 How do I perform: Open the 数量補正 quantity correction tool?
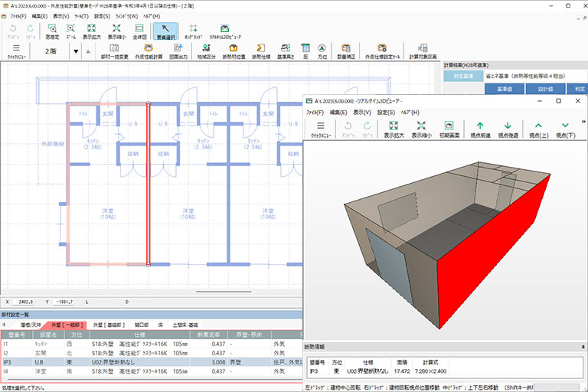click(x=346, y=51)
